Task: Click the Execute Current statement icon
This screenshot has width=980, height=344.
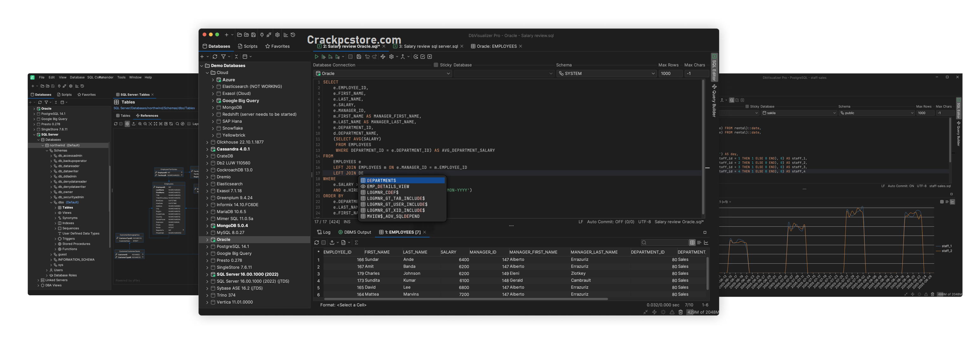Action: tap(323, 57)
